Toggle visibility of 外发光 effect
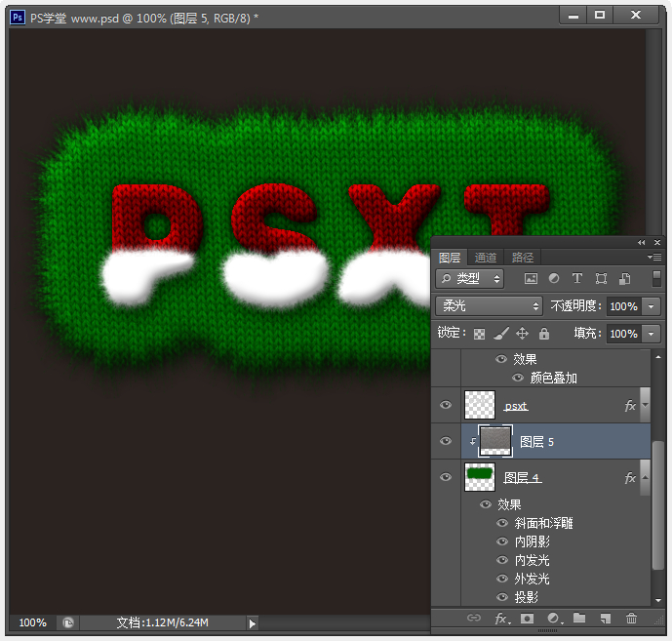672x641 pixels. tap(502, 578)
